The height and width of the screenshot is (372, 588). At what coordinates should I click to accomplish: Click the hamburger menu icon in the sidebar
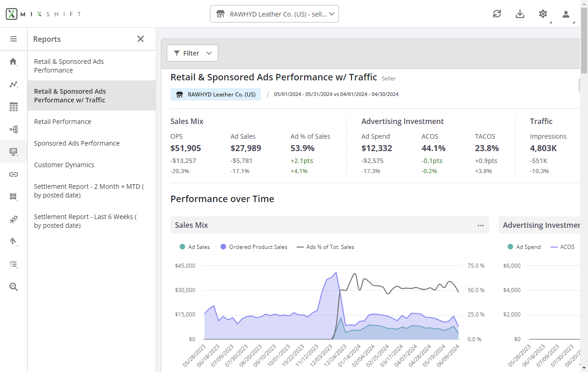click(x=13, y=39)
